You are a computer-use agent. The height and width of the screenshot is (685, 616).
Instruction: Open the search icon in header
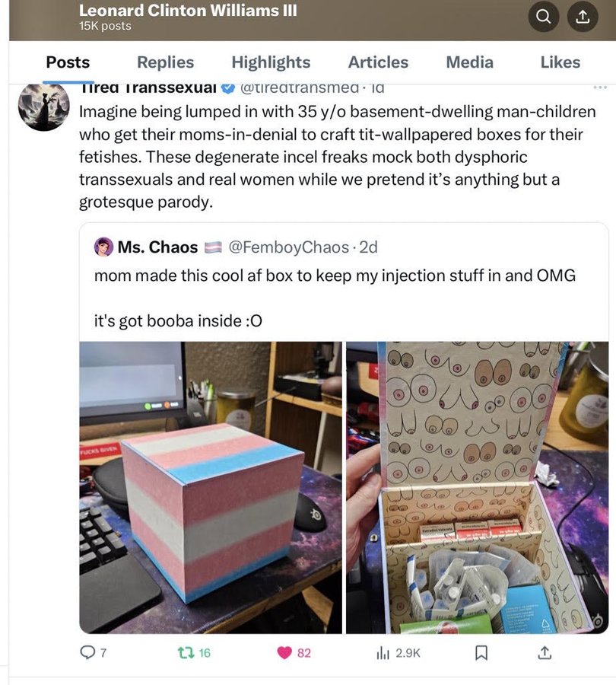544,17
